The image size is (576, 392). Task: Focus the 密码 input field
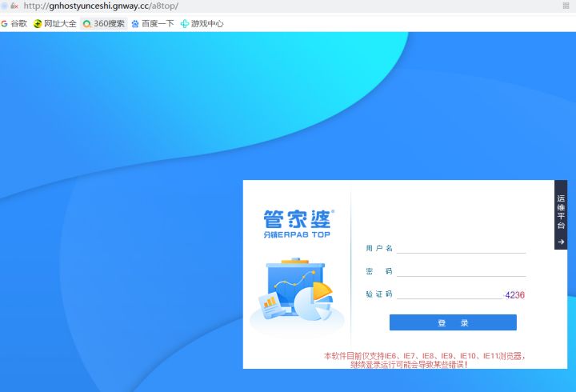click(x=461, y=270)
